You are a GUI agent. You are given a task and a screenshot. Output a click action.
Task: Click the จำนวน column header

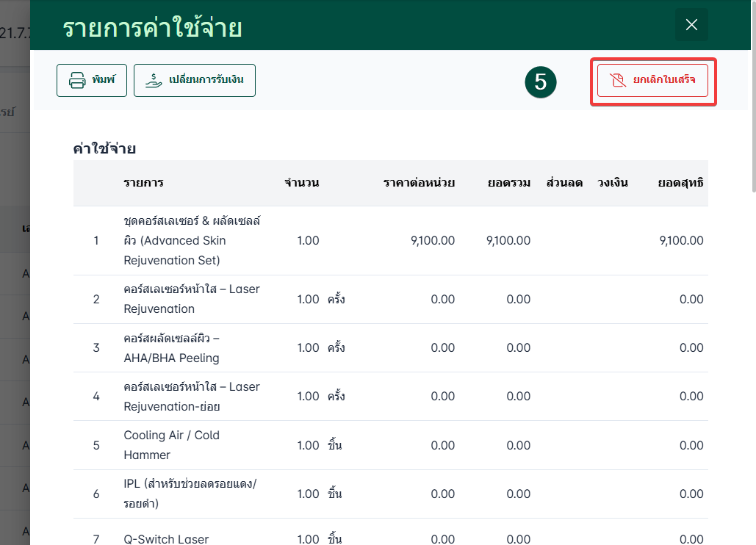pyautogui.click(x=301, y=183)
